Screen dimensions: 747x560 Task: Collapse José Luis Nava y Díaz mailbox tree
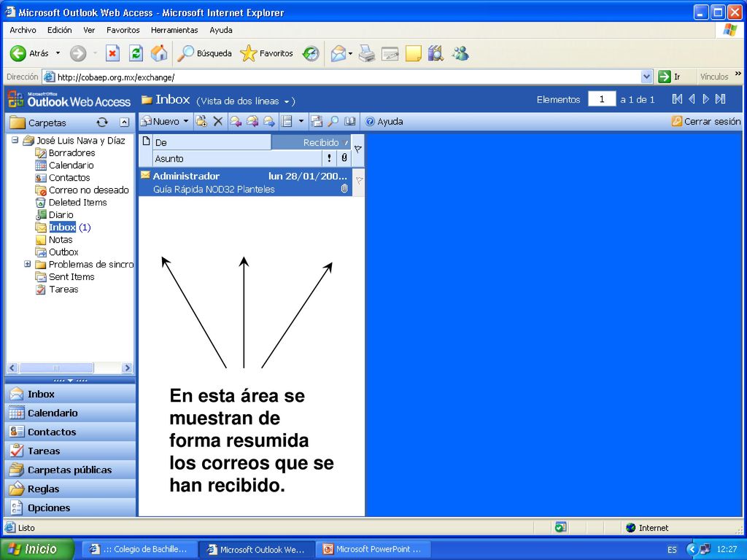pos(15,140)
